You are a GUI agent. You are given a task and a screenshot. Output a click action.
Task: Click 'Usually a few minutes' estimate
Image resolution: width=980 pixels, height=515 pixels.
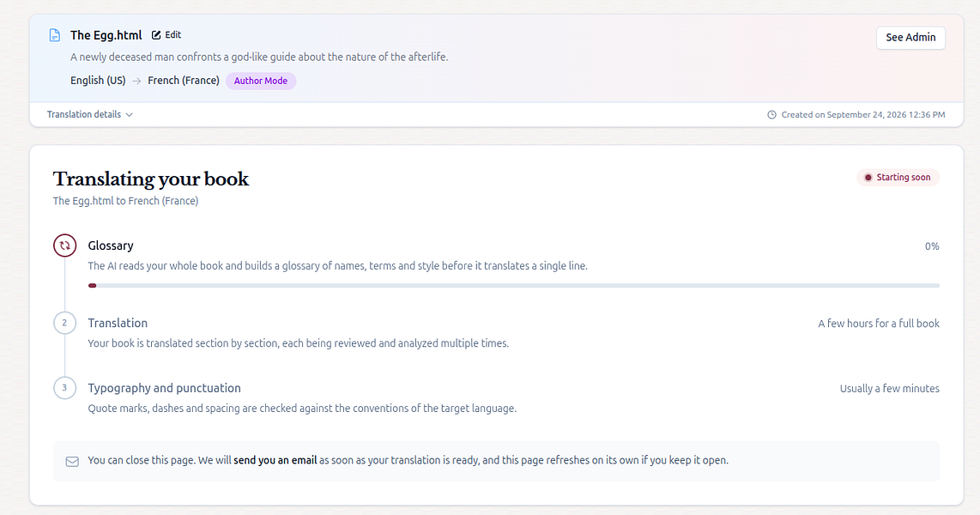point(889,389)
